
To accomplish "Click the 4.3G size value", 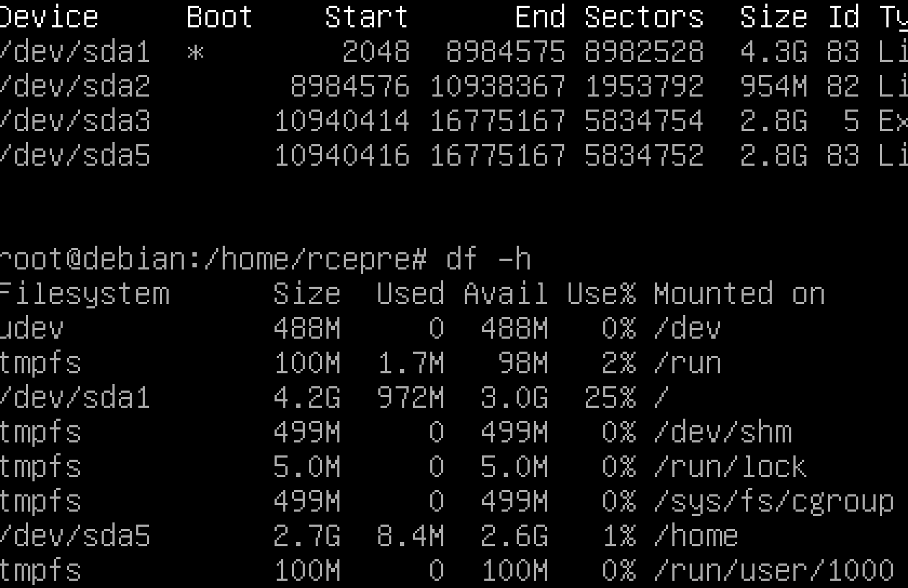I will (x=774, y=52).
